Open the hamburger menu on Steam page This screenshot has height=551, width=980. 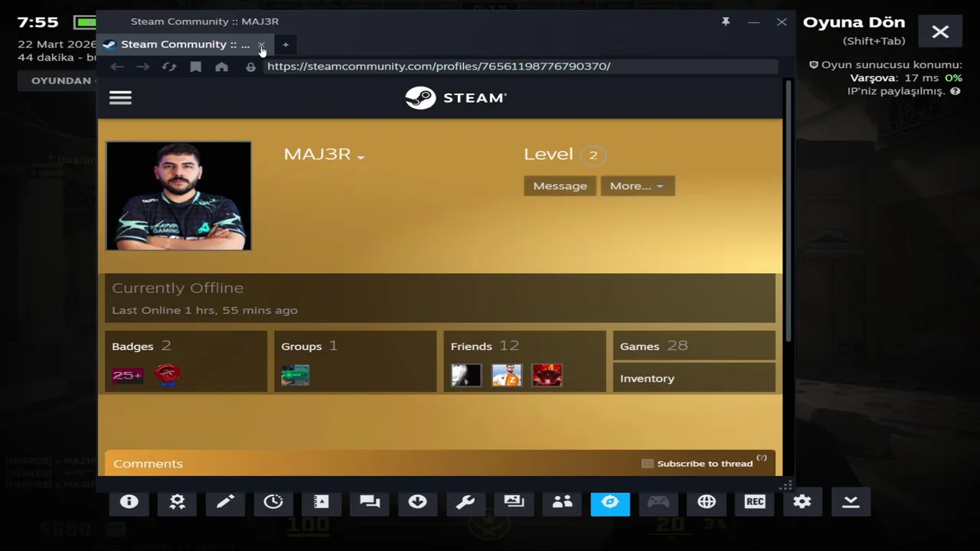120,97
